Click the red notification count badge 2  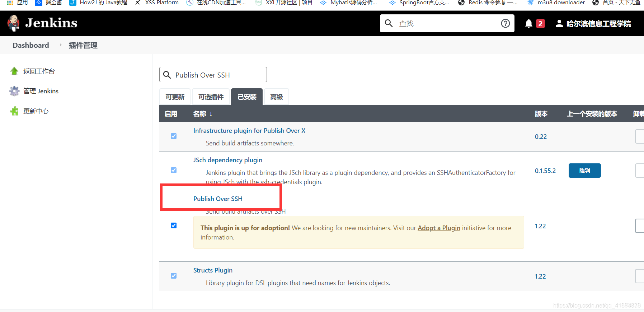[x=540, y=24]
